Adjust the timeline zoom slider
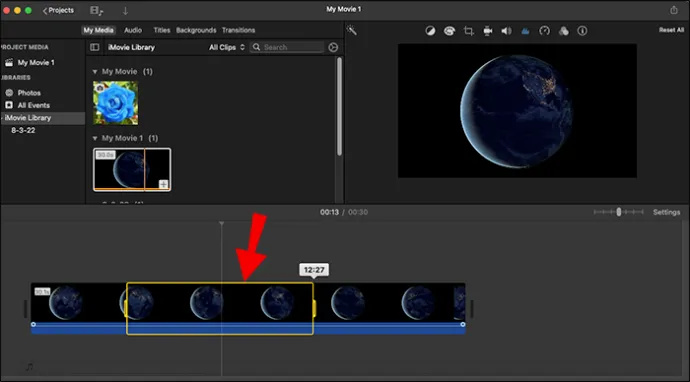The width and height of the screenshot is (690, 382). pyautogui.click(x=618, y=212)
